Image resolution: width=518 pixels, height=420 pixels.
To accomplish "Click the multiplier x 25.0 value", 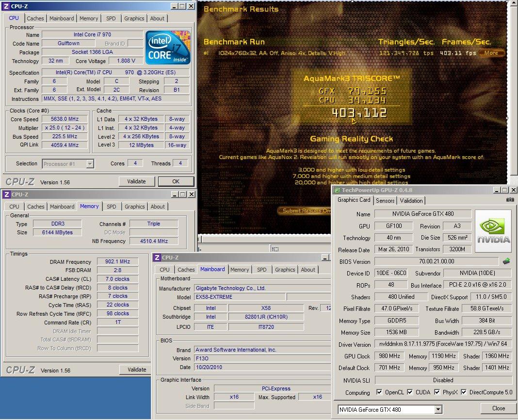I will [65, 128].
